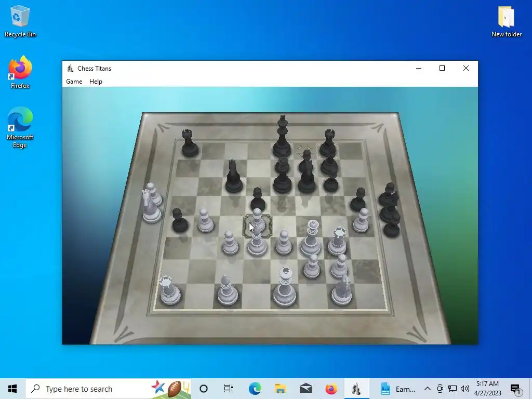Select the white pawn in front of the knight

[339, 265]
